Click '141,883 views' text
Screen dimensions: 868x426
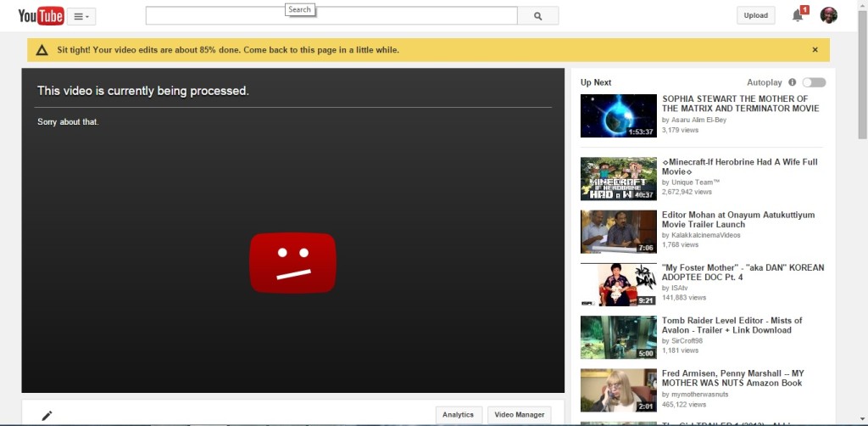point(684,298)
